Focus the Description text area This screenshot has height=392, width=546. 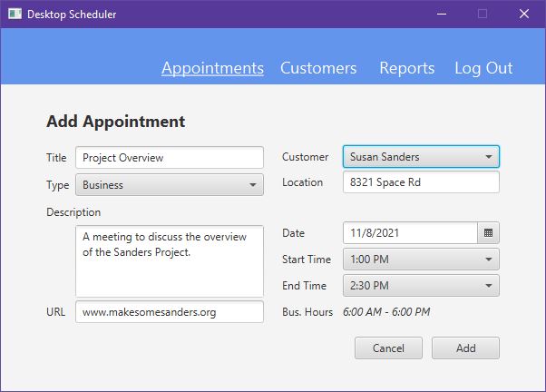point(170,261)
